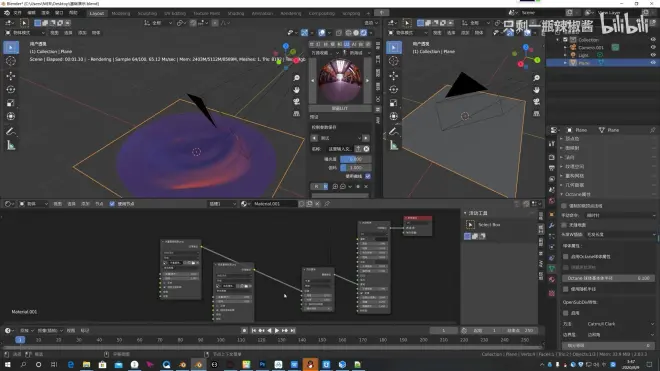
Task: Click the HDRI environment preview thumbnail
Action: 340,80
